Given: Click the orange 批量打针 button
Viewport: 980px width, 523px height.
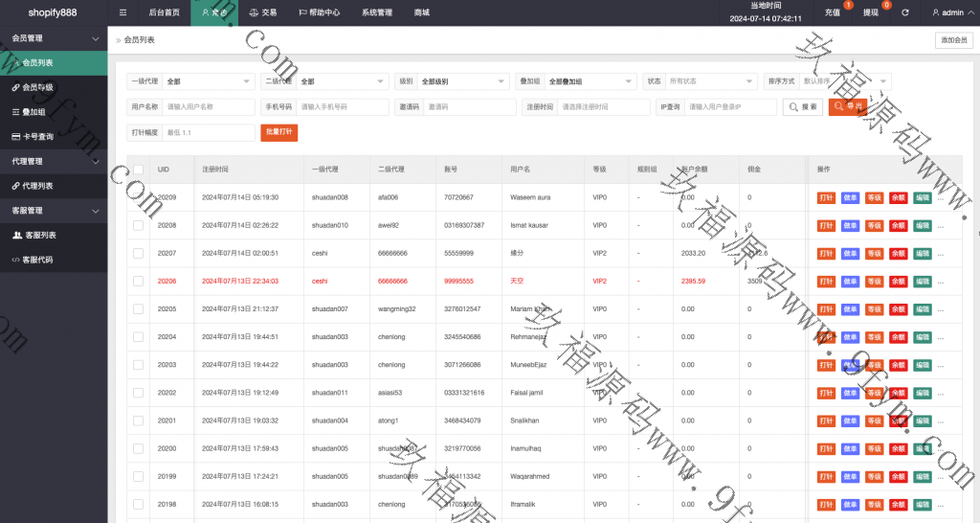Looking at the screenshot, I should click(278, 133).
